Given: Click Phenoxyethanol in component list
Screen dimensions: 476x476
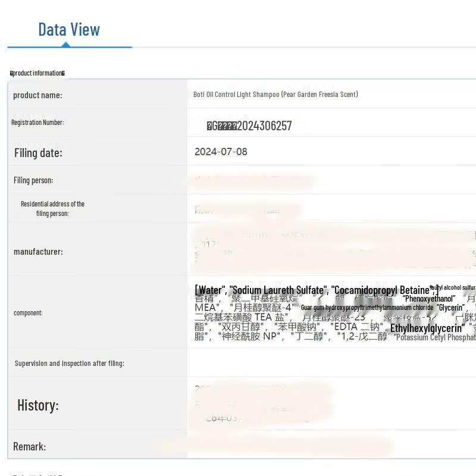Looking at the screenshot, I should (x=429, y=299).
